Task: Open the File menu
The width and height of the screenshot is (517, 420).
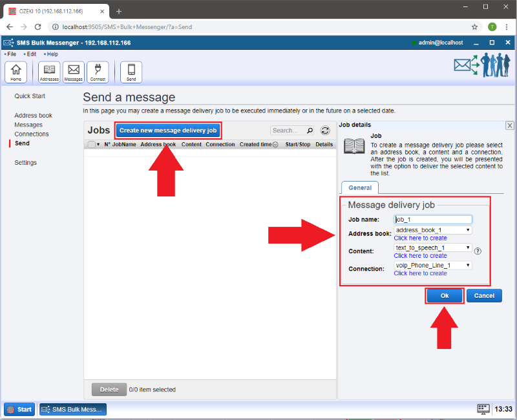Action: tap(11, 54)
